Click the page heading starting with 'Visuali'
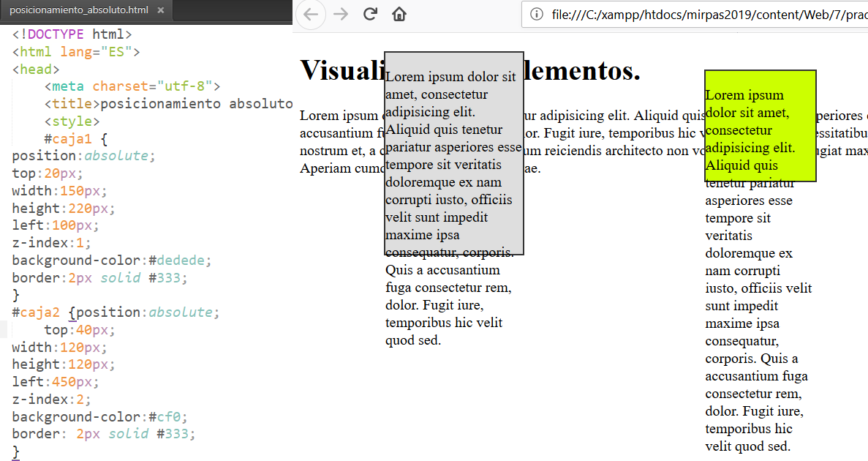This screenshot has height=461, width=868. coord(470,70)
